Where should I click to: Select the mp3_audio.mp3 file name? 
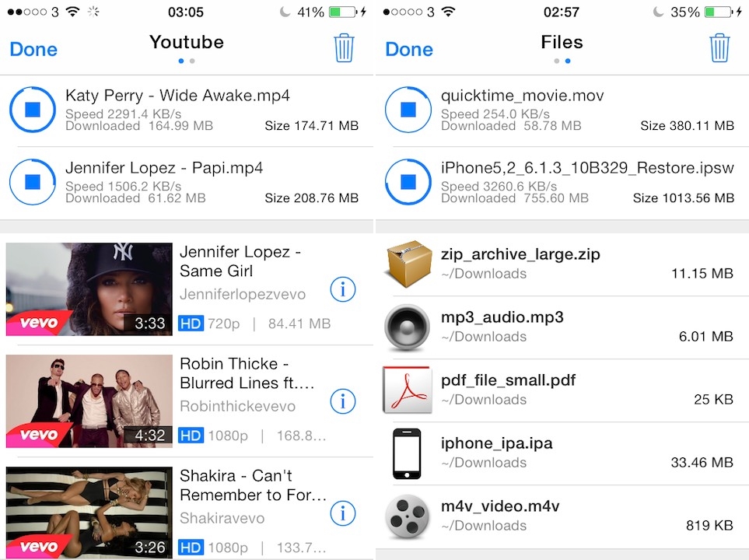pos(502,317)
